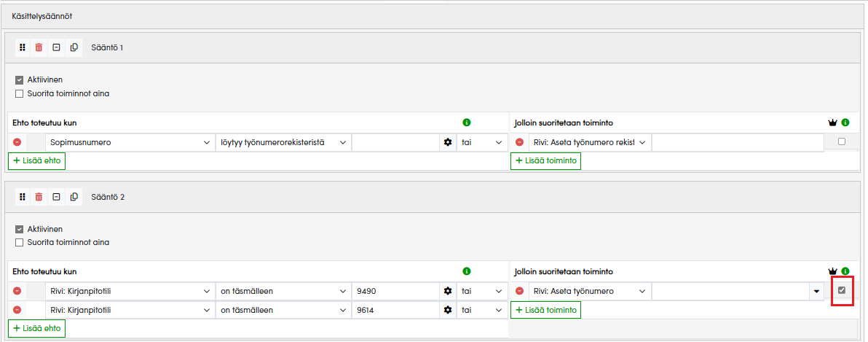868x342 pixels.
Task: Click Lisää ehto button in Sääntö 1
Action: [37, 160]
